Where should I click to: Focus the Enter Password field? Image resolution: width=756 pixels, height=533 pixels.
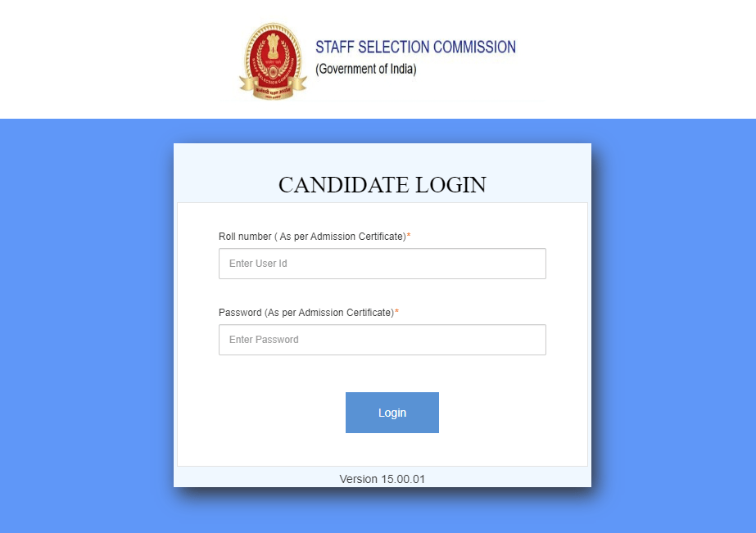382,340
